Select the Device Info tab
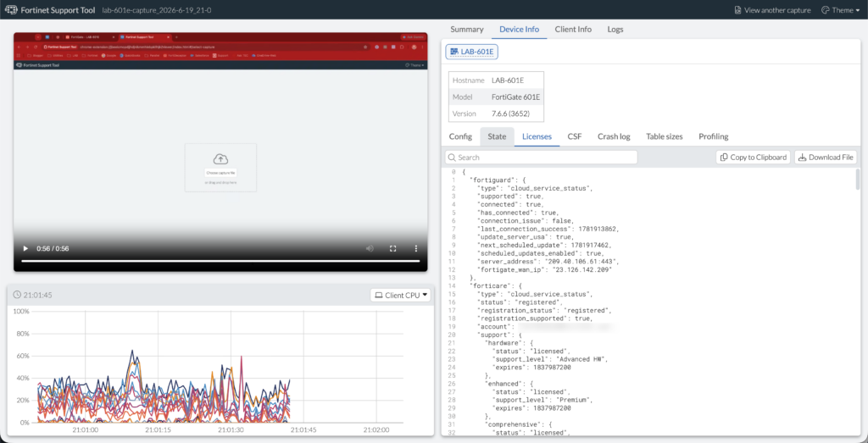This screenshot has height=443, width=868. click(x=519, y=30)
